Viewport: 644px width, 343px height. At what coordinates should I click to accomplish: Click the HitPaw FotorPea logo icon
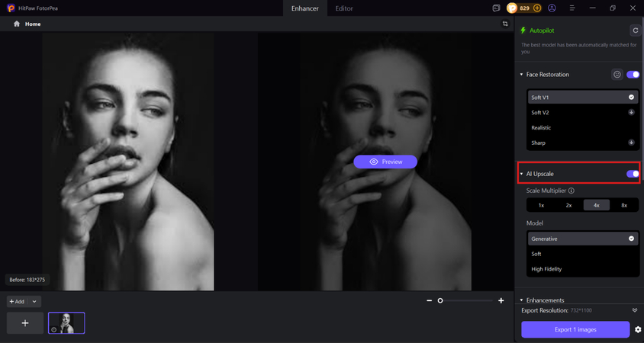[x=11, y=8]
